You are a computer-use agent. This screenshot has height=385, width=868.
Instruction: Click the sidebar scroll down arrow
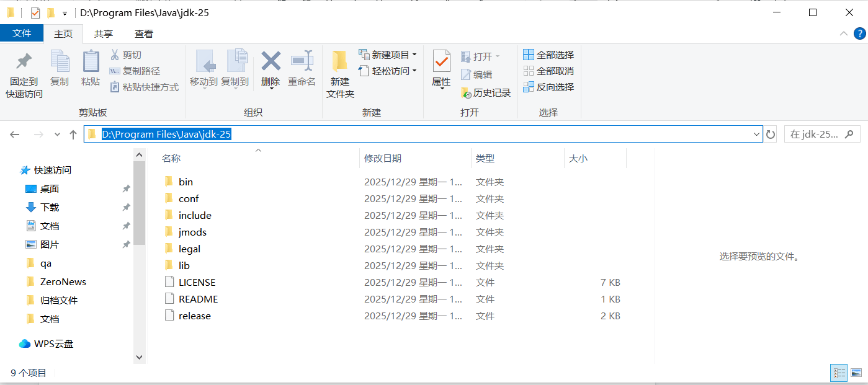point(140,357)
